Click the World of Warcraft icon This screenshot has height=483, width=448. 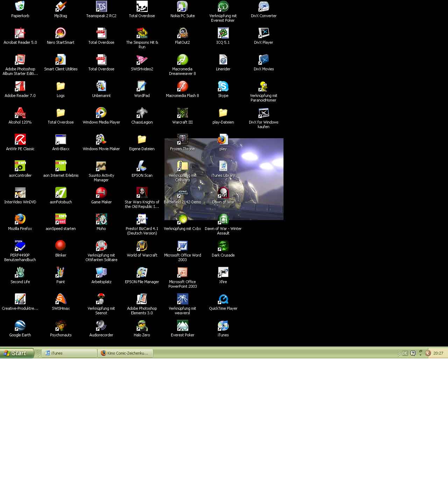(x=142, y=246)
